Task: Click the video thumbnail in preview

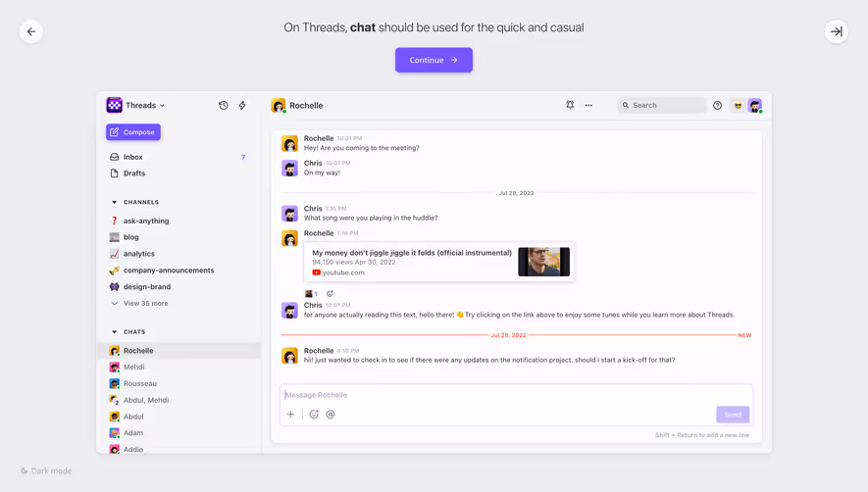Action: pyautogui.click(x=543, y=262)
